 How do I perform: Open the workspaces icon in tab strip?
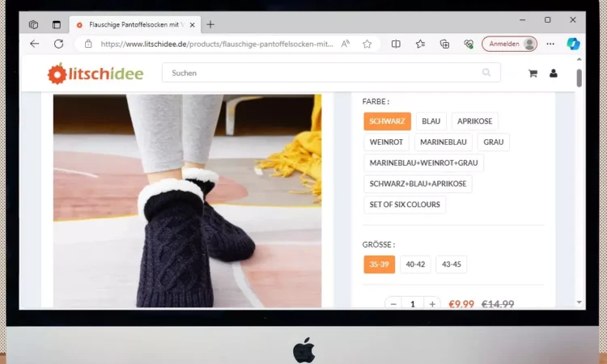point(33,25)
